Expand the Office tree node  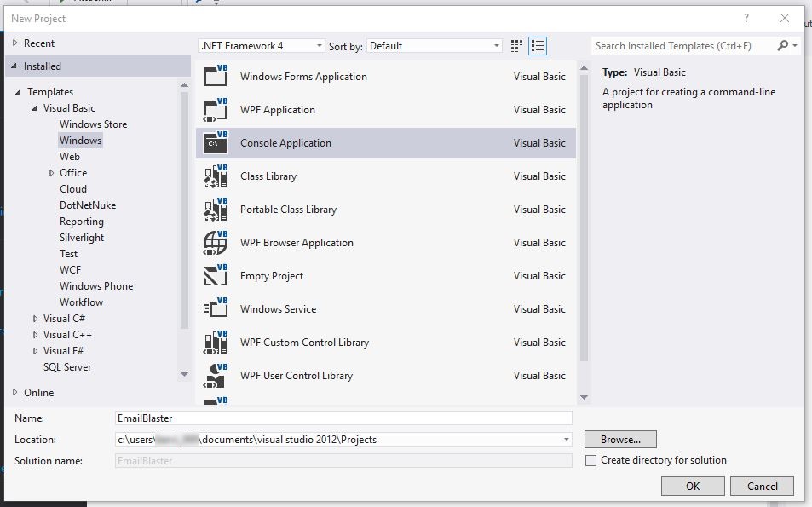pos(51,173)
